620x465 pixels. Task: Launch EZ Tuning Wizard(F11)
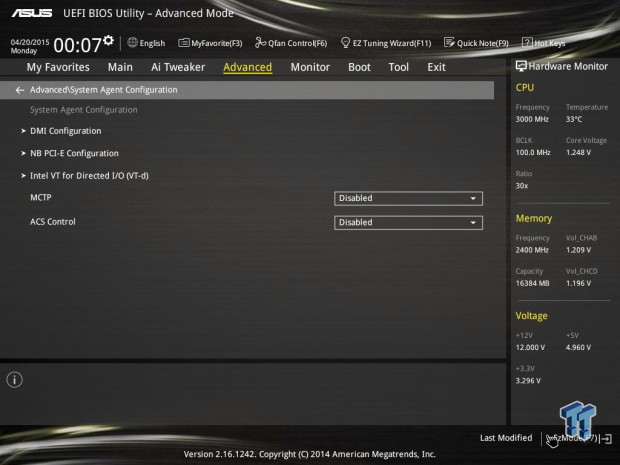pyautogui.click(x=386, y=43)
